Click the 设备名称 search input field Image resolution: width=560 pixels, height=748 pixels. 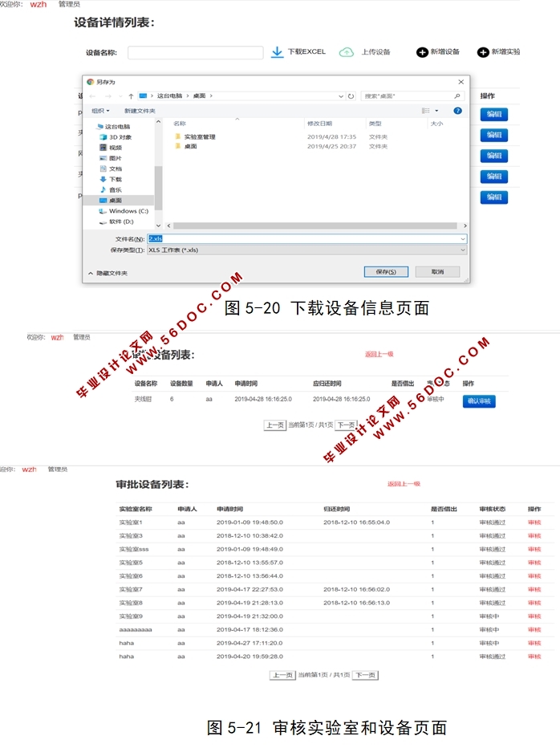pos(196,52)
